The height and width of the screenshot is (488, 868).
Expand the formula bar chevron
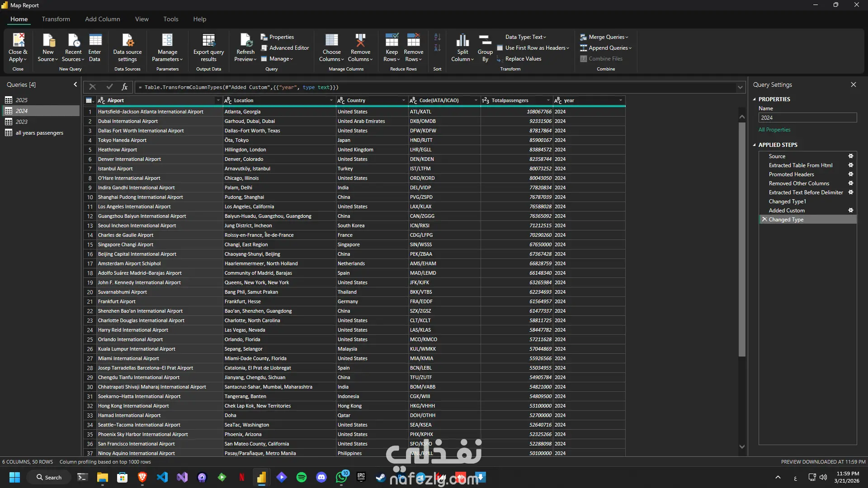pyautogui.click(x=740, y=87)
